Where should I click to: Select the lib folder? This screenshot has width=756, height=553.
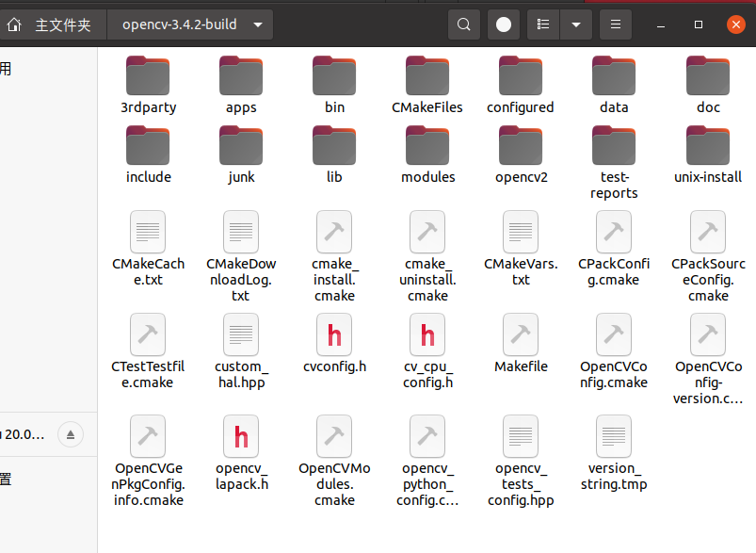click(x=334, y=145)
